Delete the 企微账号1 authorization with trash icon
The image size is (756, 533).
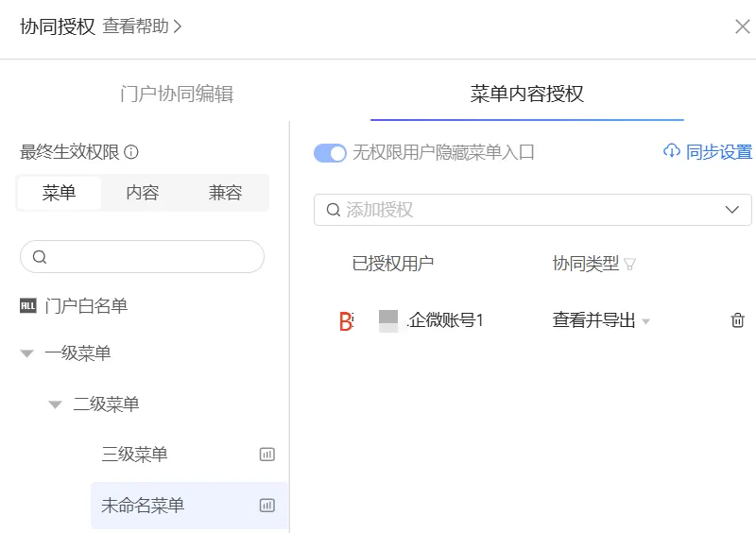pos(738,320)
